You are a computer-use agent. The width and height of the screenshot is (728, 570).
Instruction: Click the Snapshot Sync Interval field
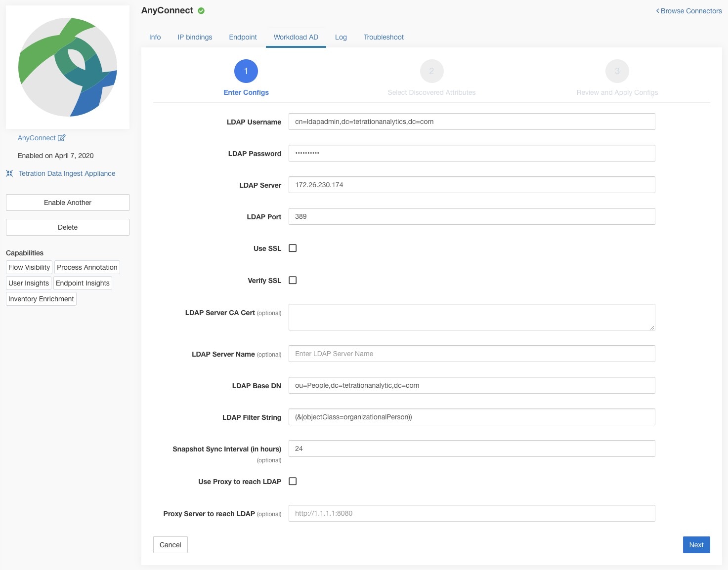472,448
